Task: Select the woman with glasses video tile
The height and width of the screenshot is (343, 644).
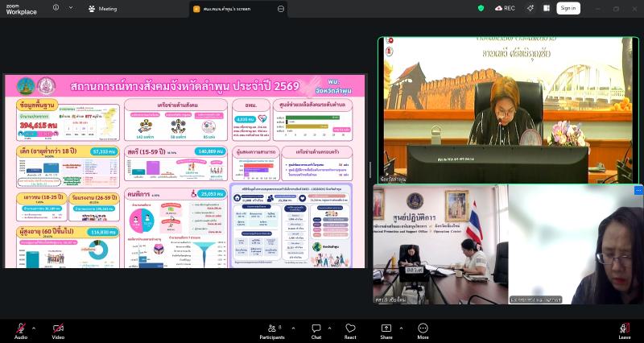Action: [576, 245]
